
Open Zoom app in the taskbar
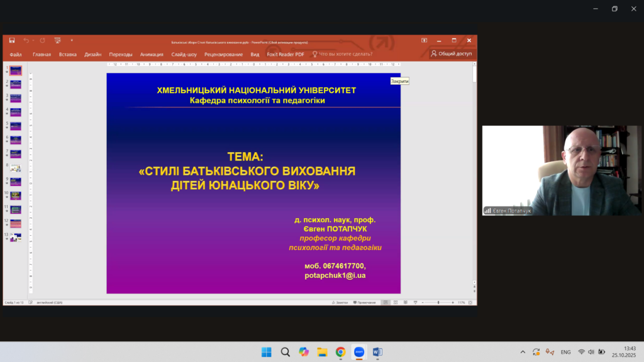pyautogui.click(x=358, y=352)
